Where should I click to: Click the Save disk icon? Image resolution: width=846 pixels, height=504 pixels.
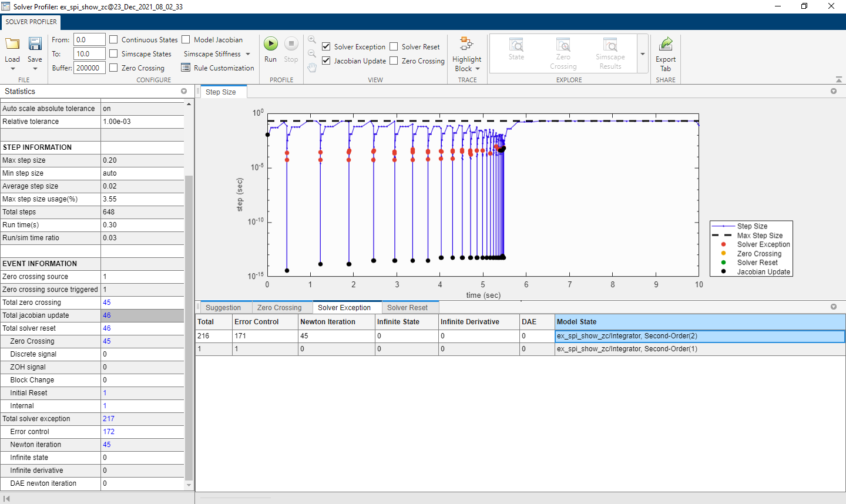pyautogui.click(x=35, y=44)
